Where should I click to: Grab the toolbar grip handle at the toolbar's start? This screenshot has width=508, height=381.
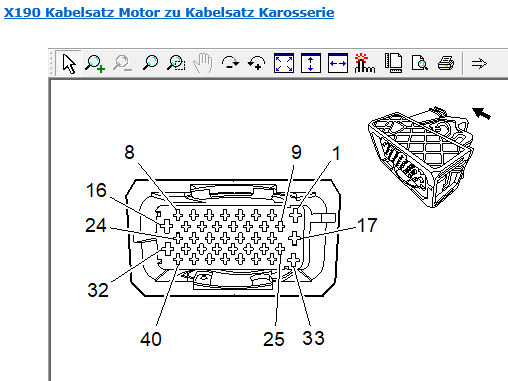click(x=51, y=63)
